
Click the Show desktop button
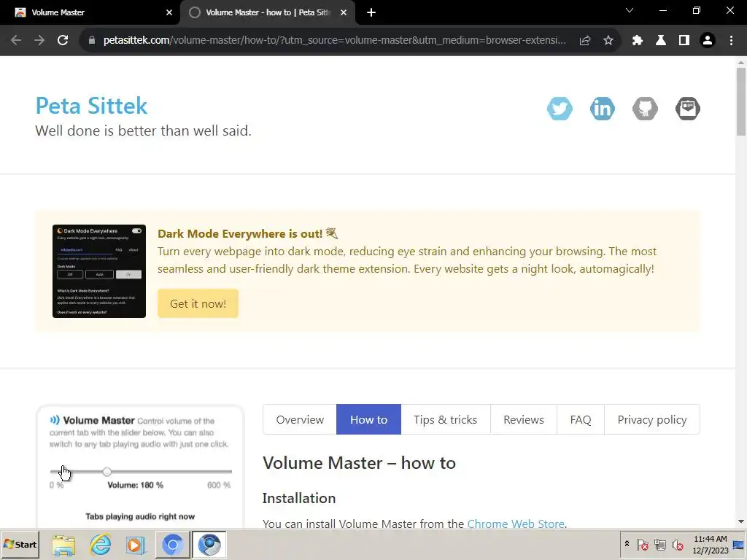point(739,544)
